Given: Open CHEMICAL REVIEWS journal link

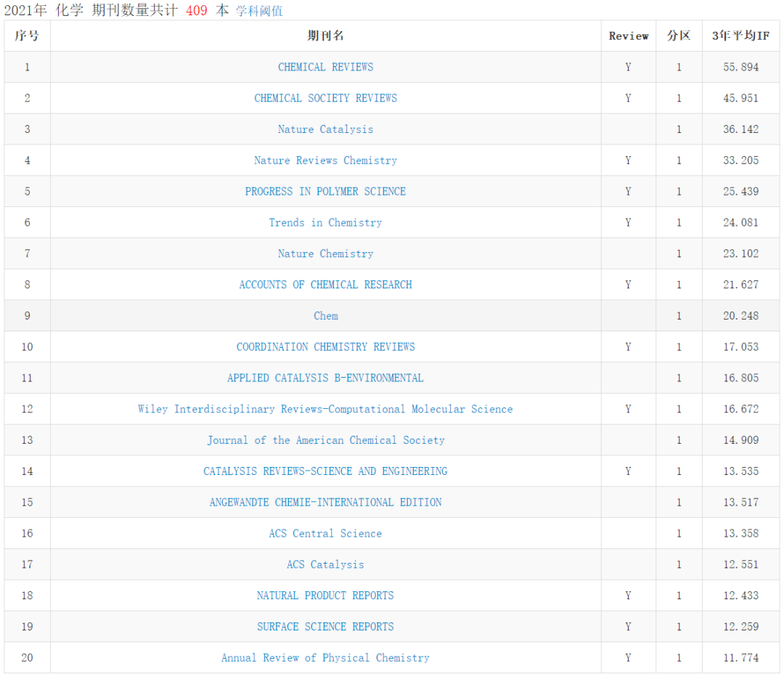Looking at the screenshot, I should point(325,67).
